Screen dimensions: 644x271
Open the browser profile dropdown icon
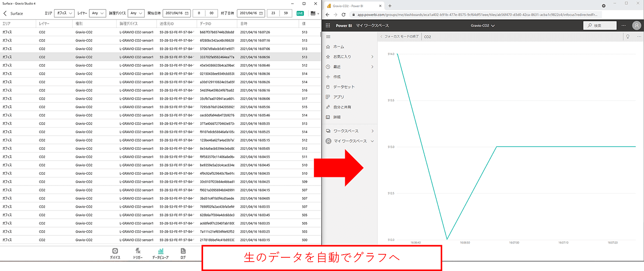tap(604, 6)
